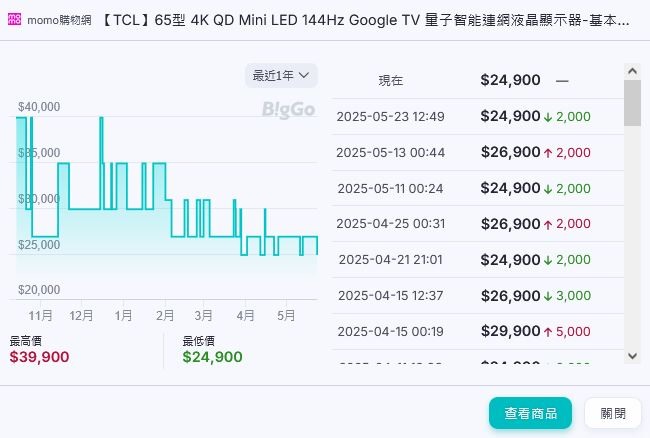Click the 最高價 $39,900 value

39,357
